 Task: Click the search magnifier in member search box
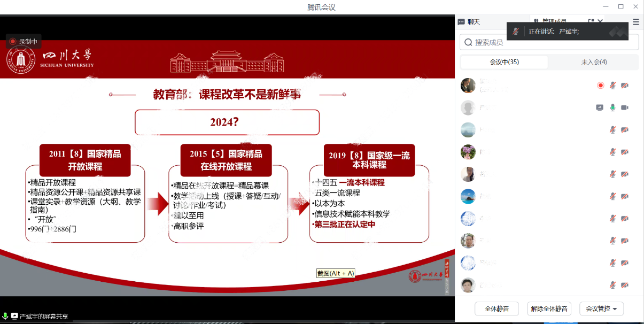coord(468,42)
